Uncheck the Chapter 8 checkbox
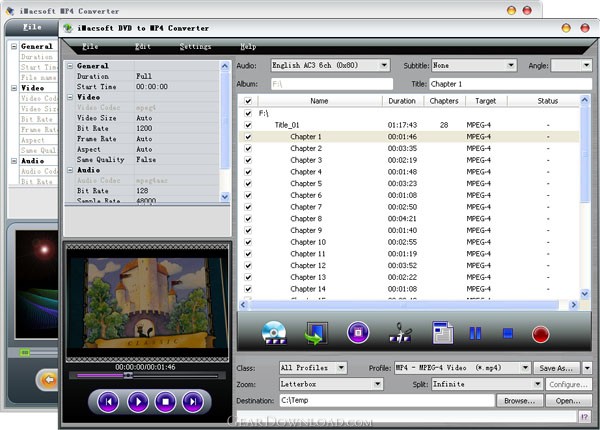600x430 pixels. (248, 219)
